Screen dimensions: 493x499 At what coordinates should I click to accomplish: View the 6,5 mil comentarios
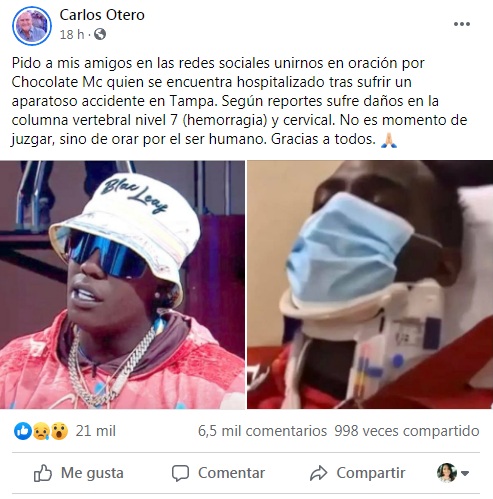pyautogui.click(x=262, y=431)
